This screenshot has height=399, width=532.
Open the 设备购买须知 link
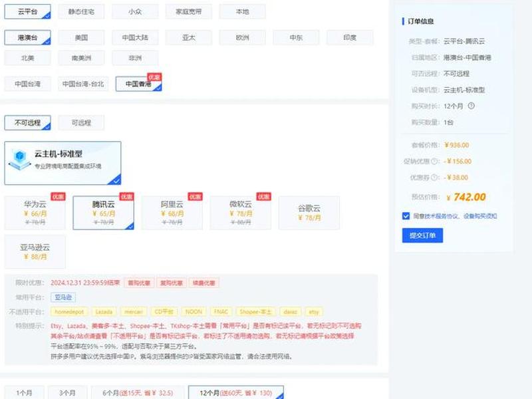click(x=480, y=216)
